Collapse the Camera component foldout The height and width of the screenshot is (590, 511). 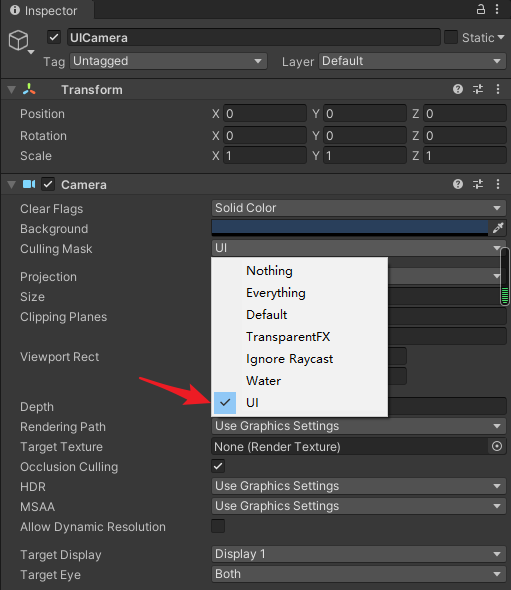click(x=12, y=184)
